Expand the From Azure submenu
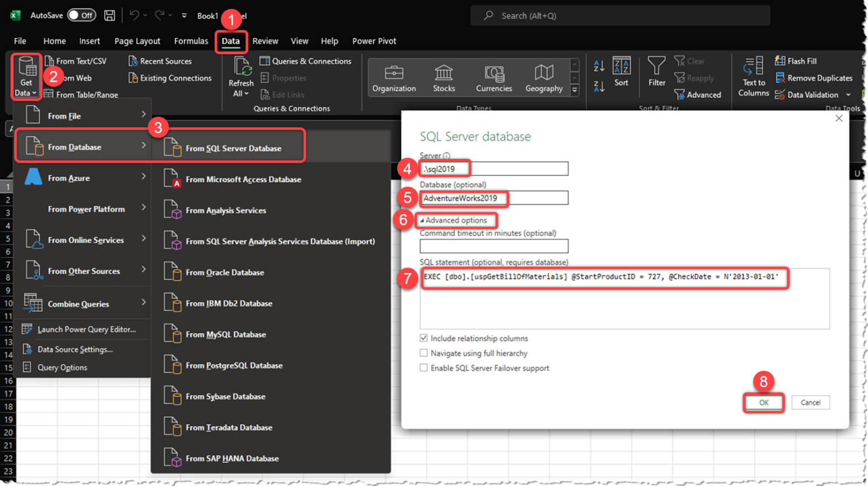 click(x=83, y=178)
